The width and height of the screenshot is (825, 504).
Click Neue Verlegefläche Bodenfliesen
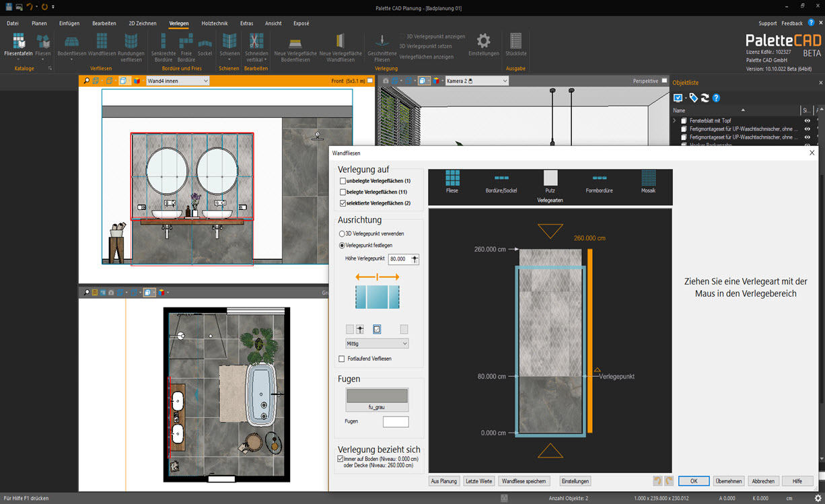[x=294, y=49]
